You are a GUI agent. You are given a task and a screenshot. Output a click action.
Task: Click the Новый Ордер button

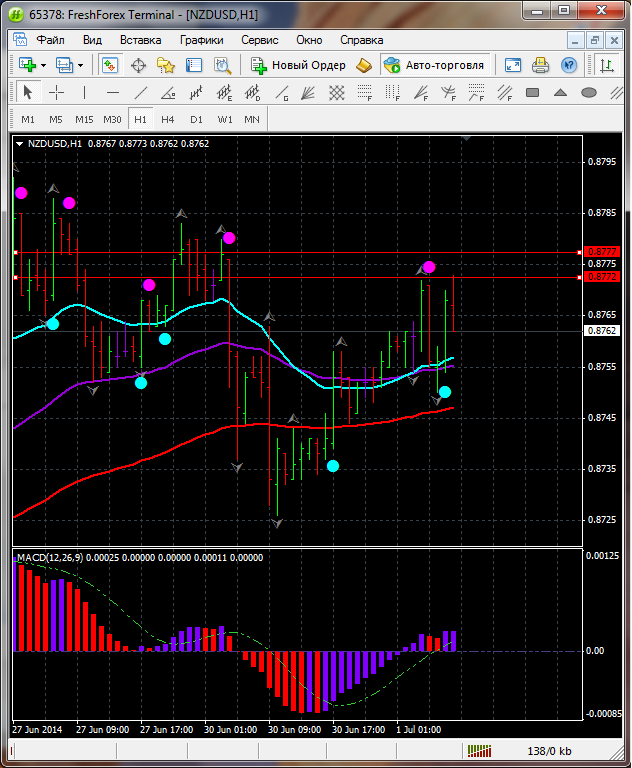click(298, 65)
